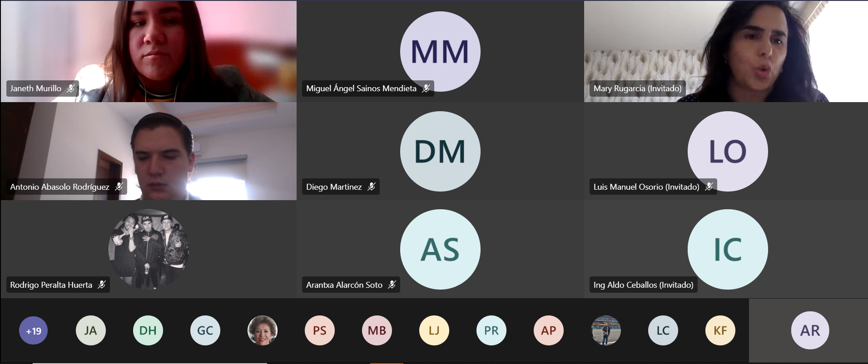Viewport: 868px width, 364px height.
Task: Click the MB participant avatar
Action: [x=377, y=330]
